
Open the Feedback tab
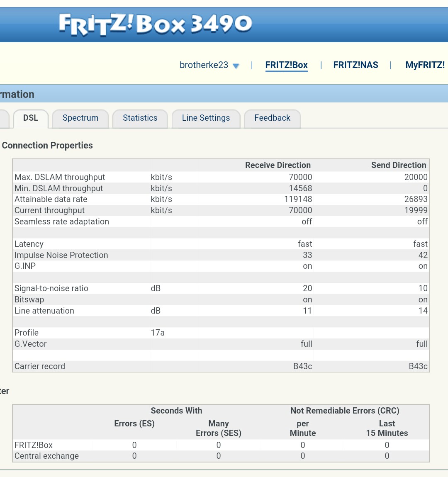click(272, 118)
